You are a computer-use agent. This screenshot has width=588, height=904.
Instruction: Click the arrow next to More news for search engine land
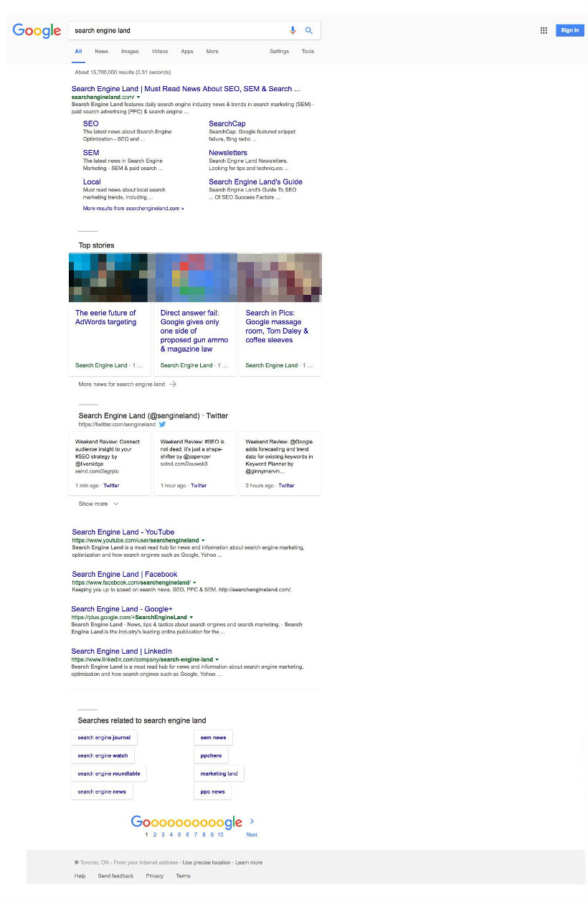pyautogui.click(x=172, y=384)
